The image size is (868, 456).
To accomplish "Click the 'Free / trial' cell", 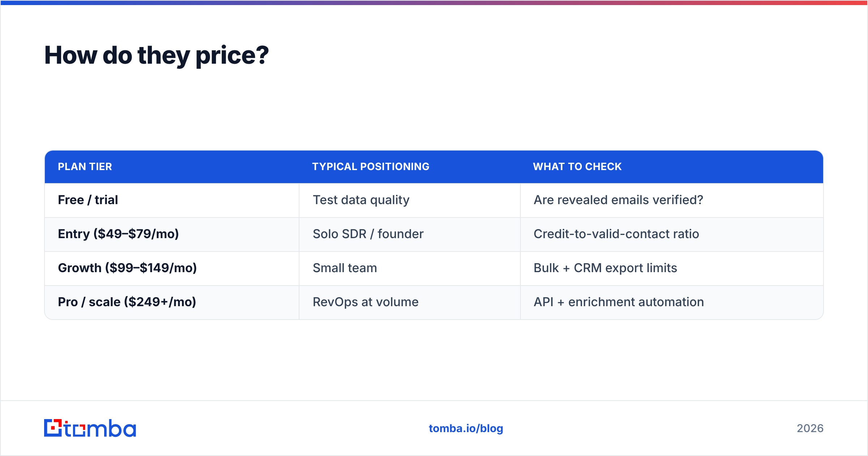I will (x=172, y=200).
